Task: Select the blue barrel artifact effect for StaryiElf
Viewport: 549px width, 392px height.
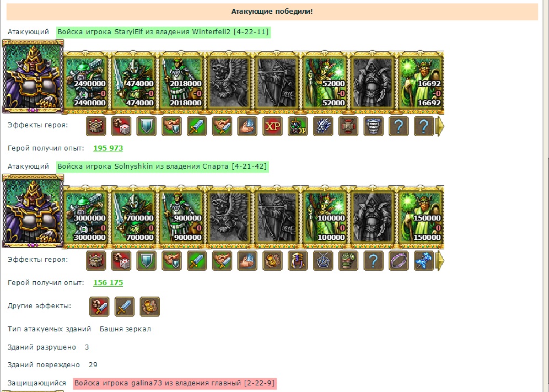Action: click(373, 126)
